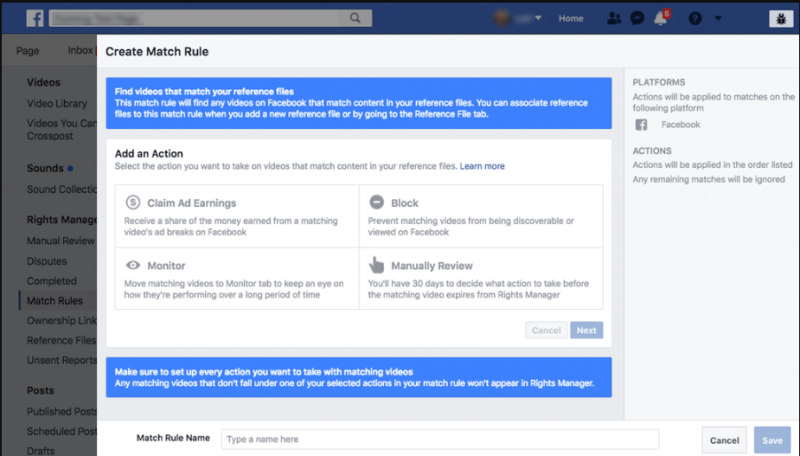Open Scheduled Posts in sidebar
The width and height of the screenshot is (800, 456).
(x=61, y=432)
